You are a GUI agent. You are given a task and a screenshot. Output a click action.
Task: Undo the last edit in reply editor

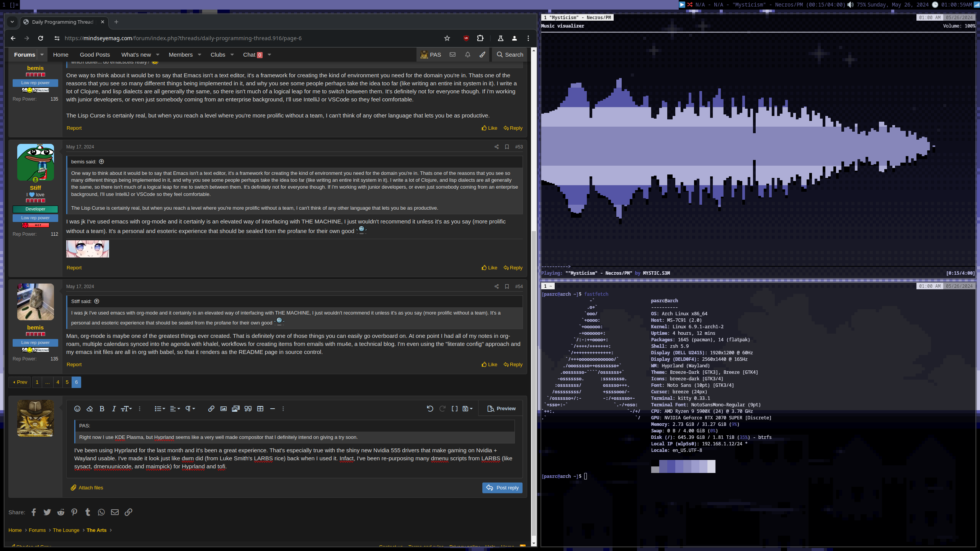click(x=430, y=409)
